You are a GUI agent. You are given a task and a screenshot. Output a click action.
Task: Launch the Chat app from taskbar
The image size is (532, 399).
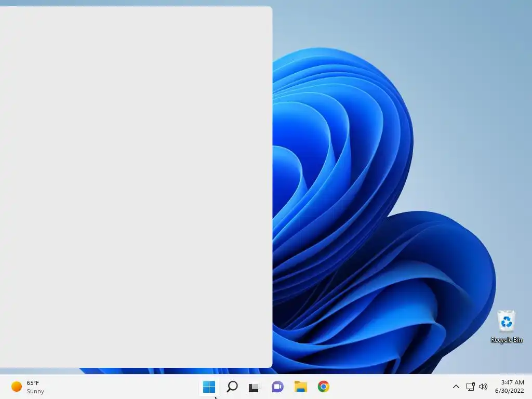pos(277,387)
